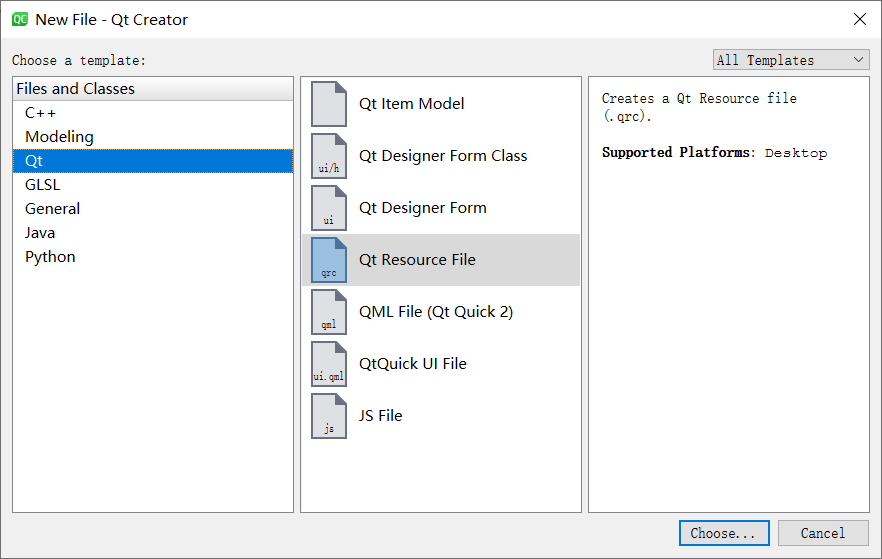Select the Python category

(x=153, y=257)
